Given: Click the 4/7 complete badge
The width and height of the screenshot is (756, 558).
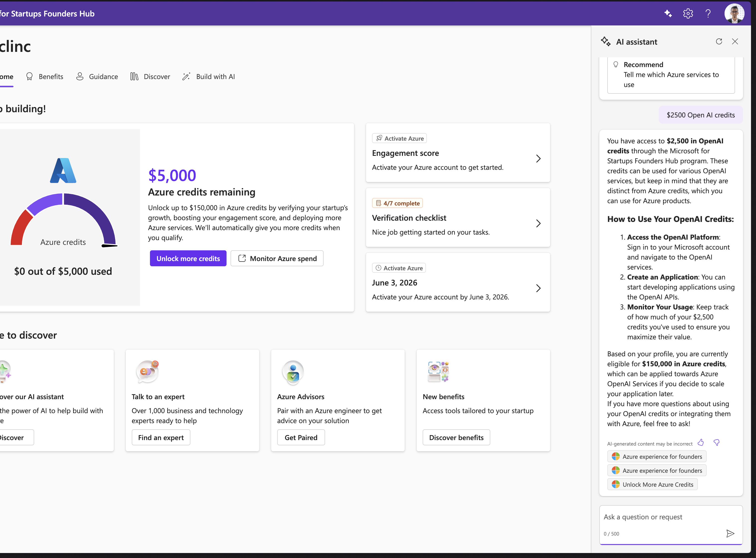Looking at the screenshot, I should tap(397, 203).
